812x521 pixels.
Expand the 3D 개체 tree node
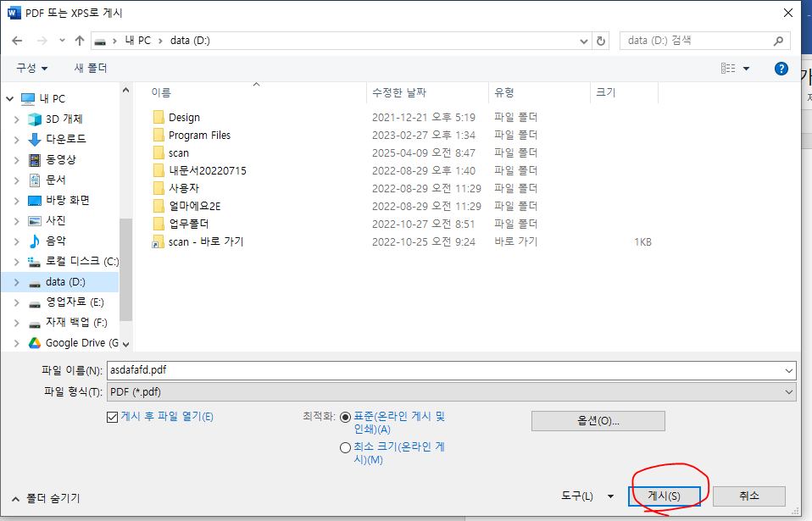pyautogui.click(x=17, y=119)
